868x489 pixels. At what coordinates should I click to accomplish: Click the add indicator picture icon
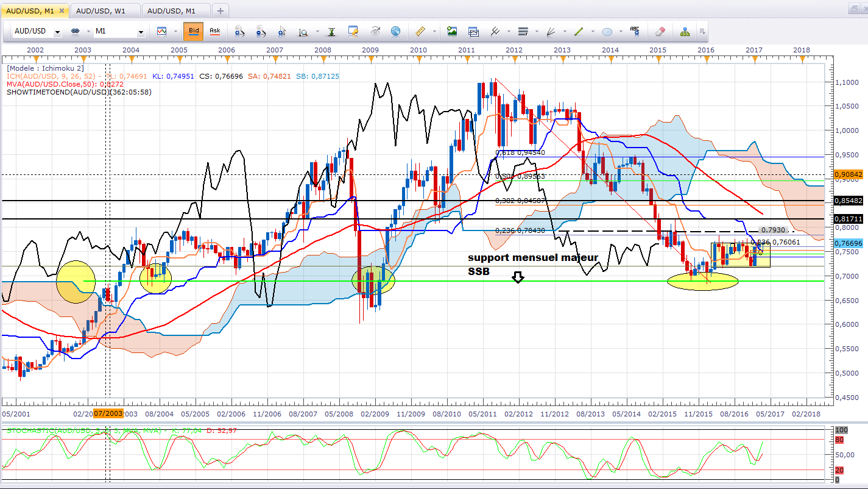451,31
